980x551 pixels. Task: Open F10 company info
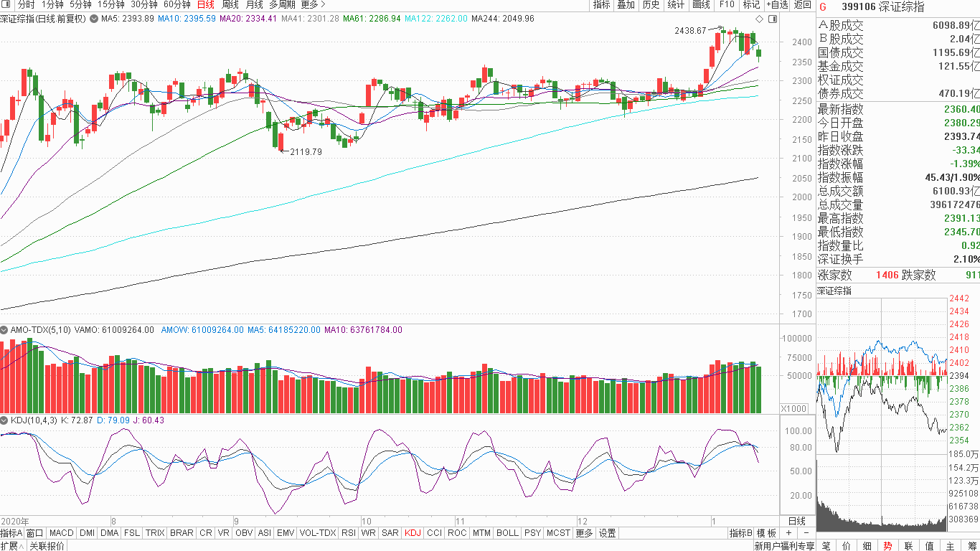(727, 4)
